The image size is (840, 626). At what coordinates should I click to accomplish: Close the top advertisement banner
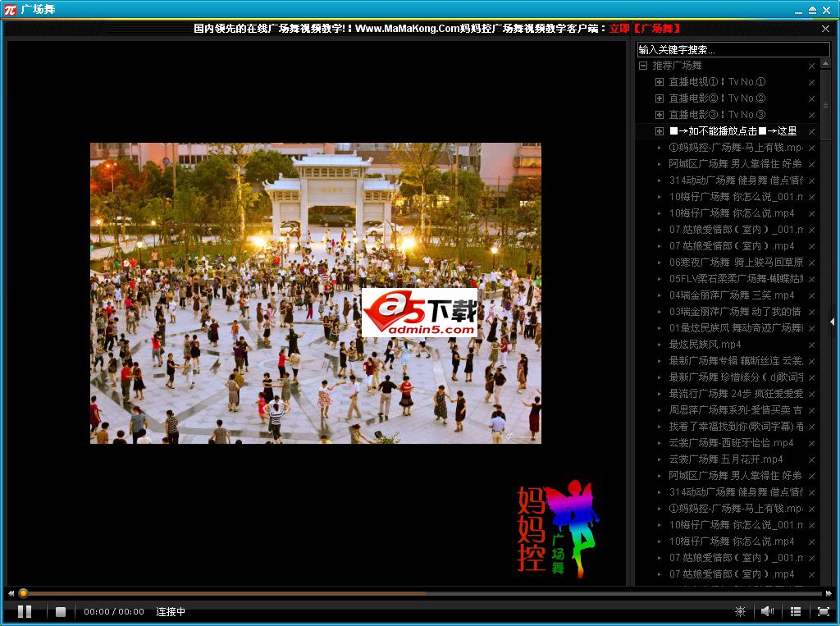pos(826,29)
